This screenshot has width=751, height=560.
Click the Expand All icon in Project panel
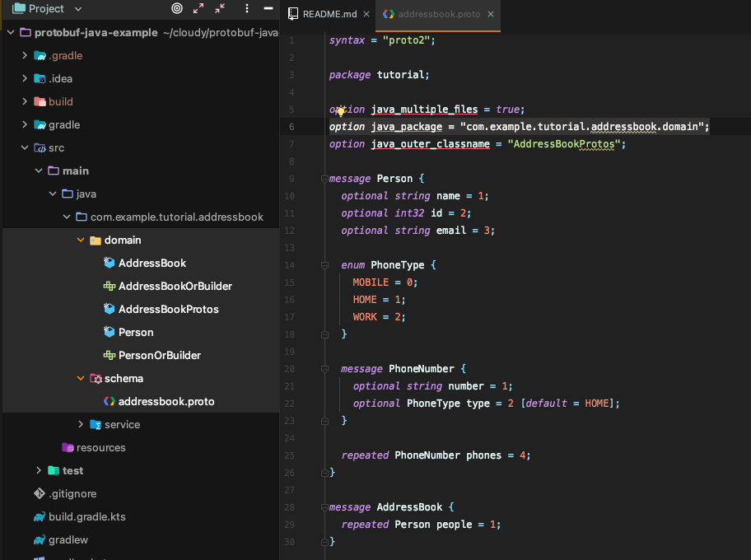(198, 8)
